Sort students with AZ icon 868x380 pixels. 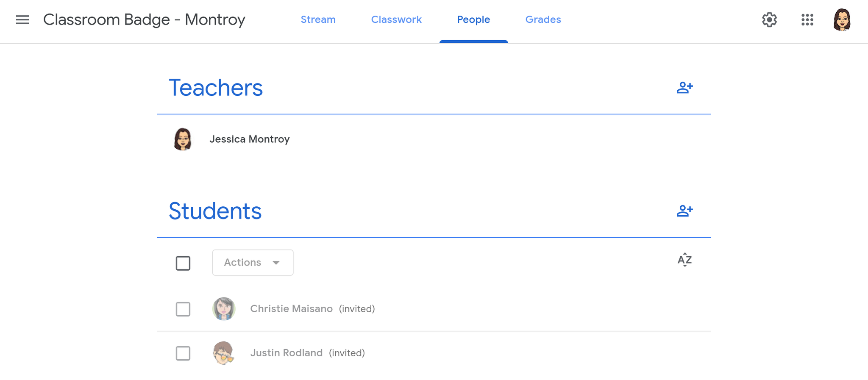click(684, 260)
